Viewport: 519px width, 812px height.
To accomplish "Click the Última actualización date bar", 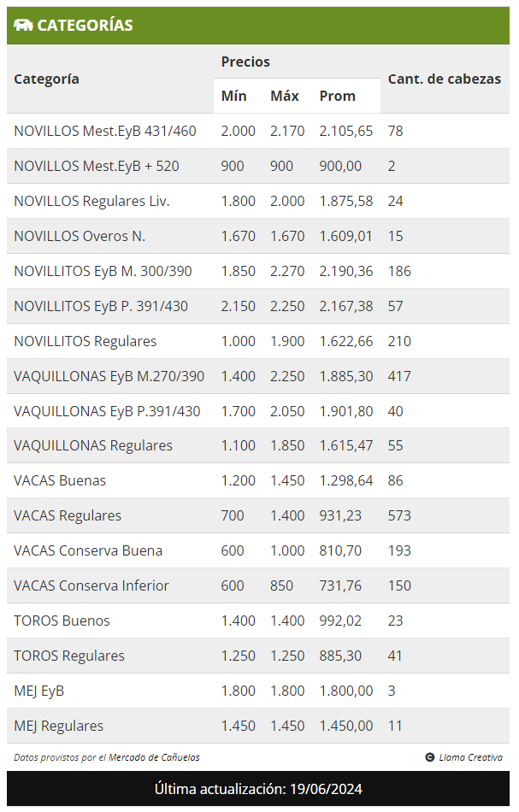I will [258, 789].
